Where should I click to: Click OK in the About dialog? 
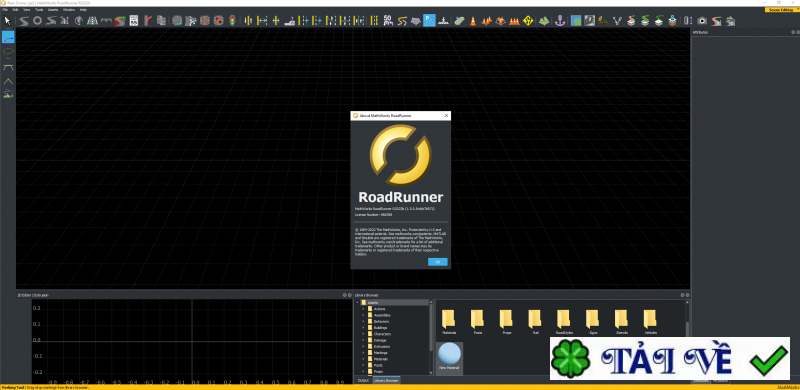(x=438, y=262)
